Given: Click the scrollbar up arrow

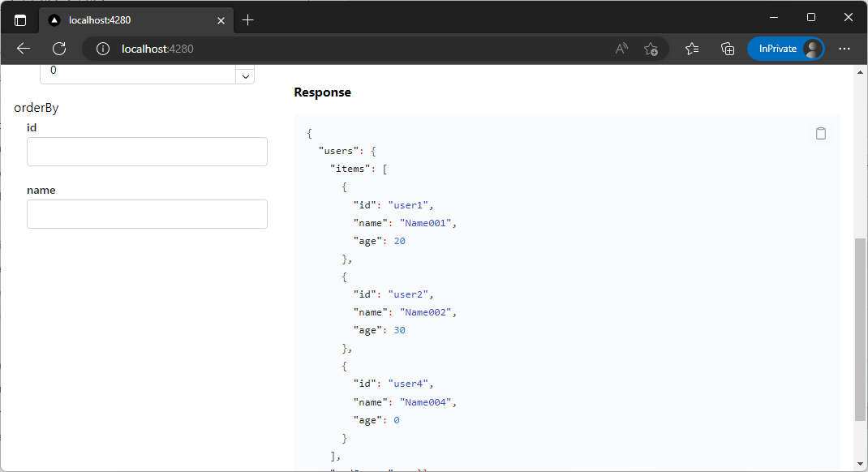Looking at the screenshot, I should [860, 72].
